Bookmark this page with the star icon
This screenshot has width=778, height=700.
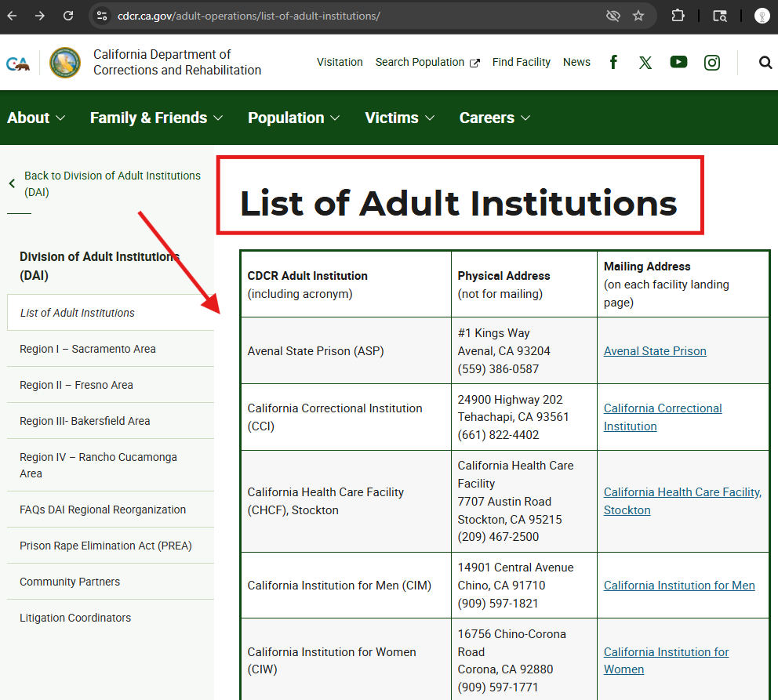point(638,16)
